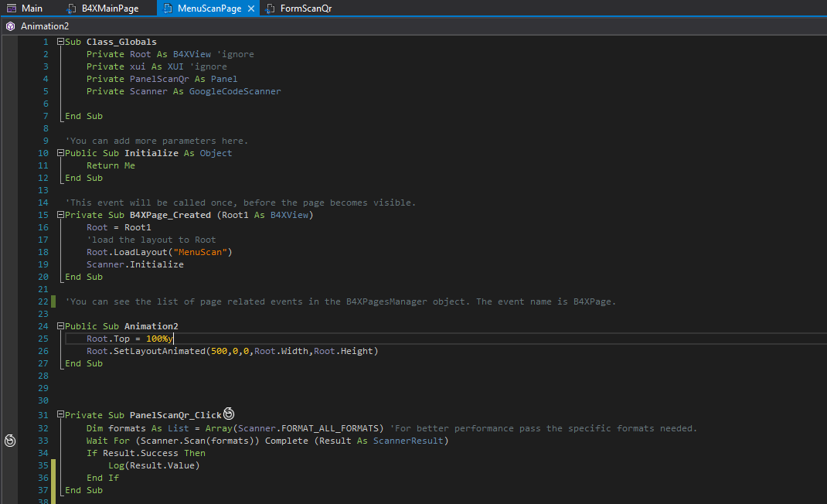
Task: Fold the Animation2 sub
Action: tap(60, 326)
